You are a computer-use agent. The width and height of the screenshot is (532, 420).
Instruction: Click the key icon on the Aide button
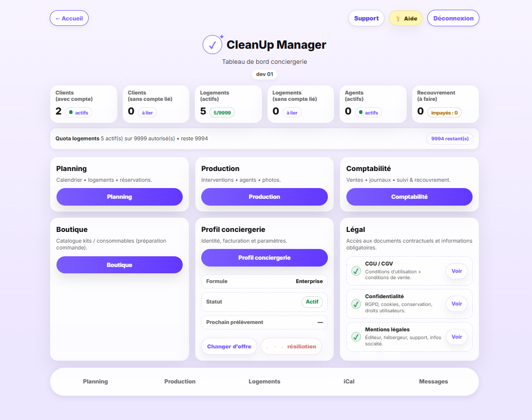click(398, 19)
